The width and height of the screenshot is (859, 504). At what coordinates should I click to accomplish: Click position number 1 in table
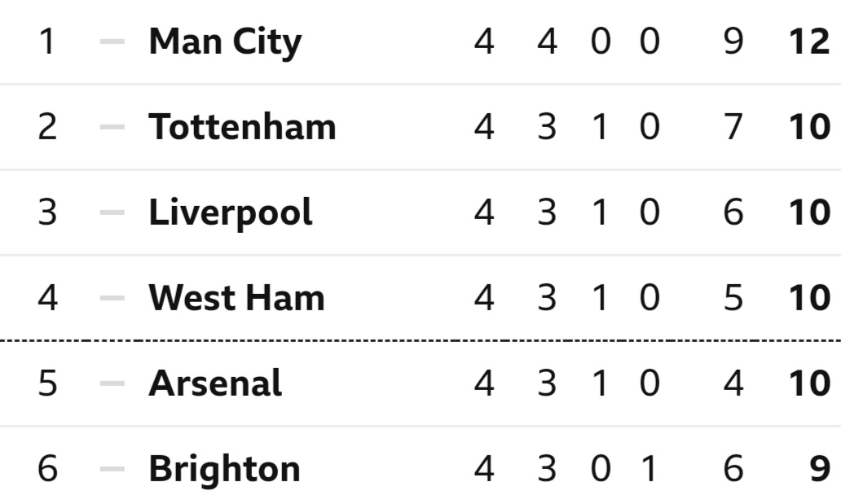point(47,42)
